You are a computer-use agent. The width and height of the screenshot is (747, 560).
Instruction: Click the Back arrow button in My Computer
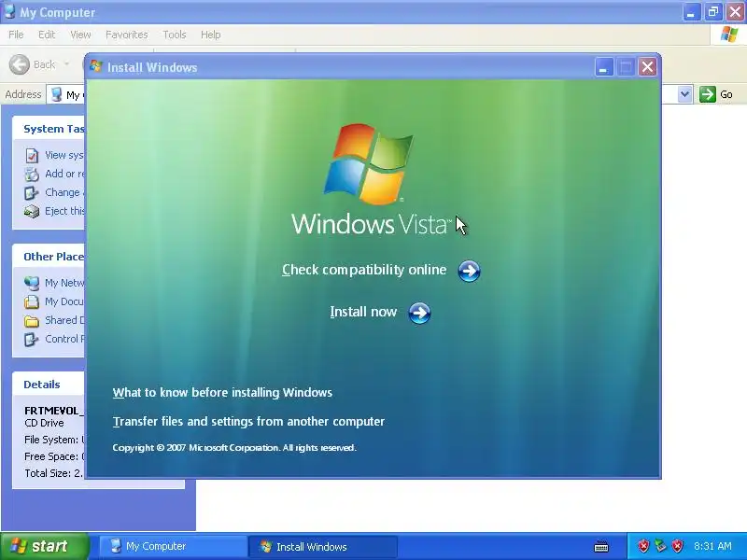click(20, 64)
